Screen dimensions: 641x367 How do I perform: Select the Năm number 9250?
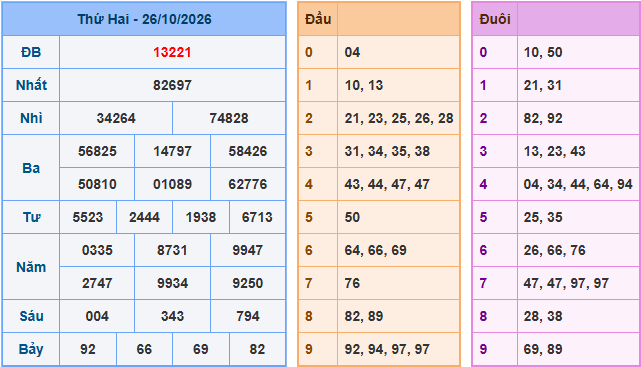pos(248,283)
